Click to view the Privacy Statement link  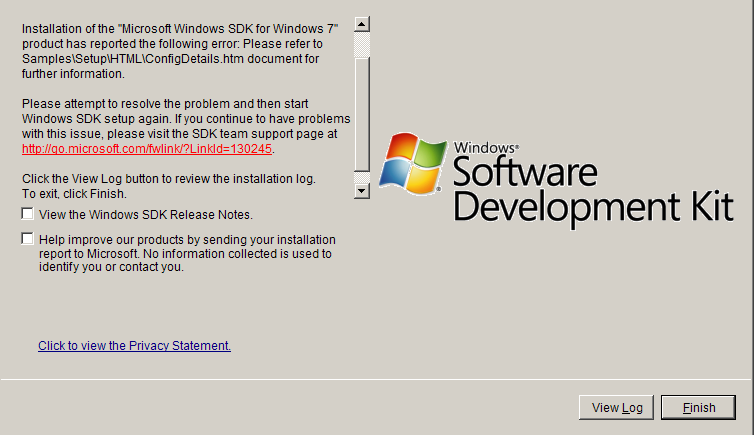[x=134, y=346]
